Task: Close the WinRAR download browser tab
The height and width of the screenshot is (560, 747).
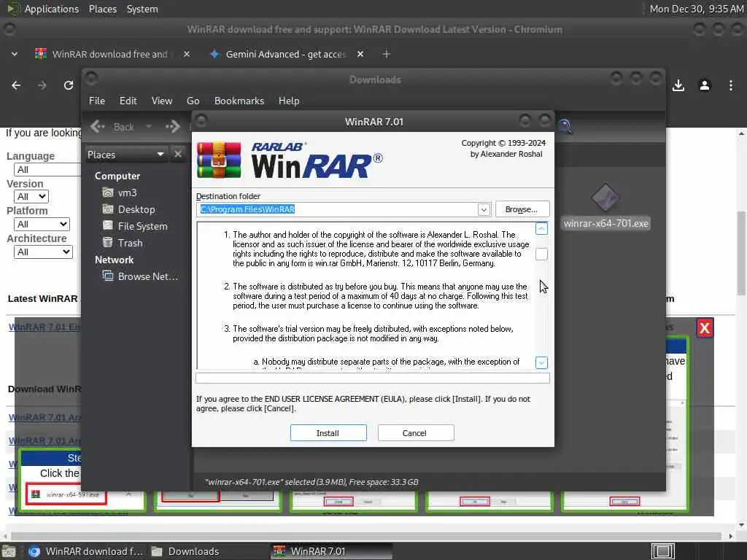Action: tap(187, 54)
